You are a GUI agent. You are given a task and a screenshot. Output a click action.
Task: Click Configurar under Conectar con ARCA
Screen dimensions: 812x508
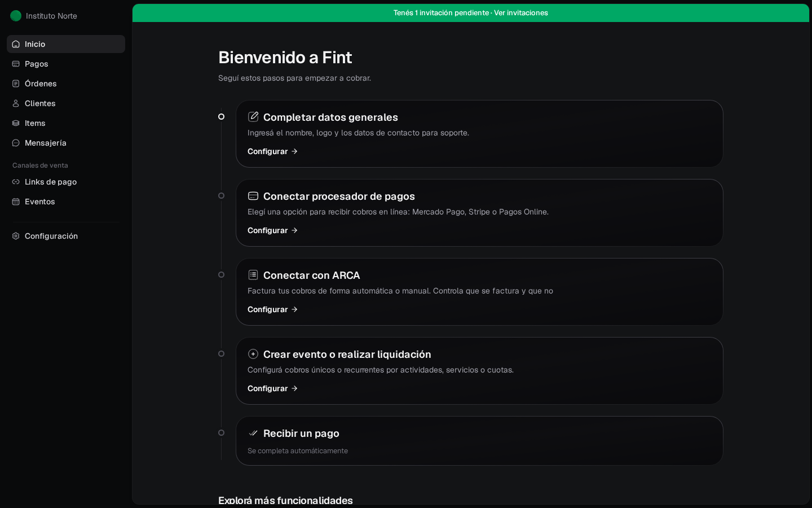tap(272, 309)
